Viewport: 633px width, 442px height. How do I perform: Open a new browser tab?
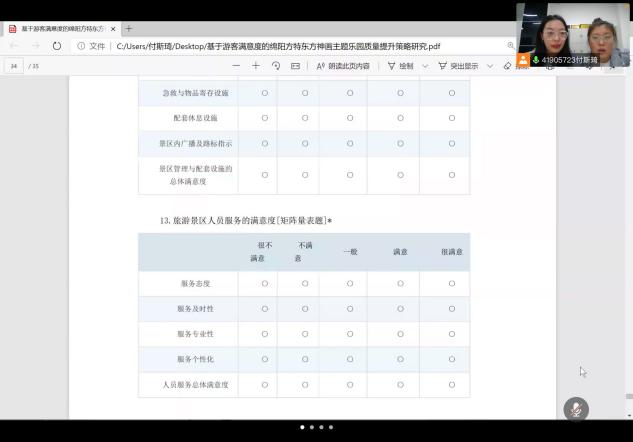tap(129, 29)
